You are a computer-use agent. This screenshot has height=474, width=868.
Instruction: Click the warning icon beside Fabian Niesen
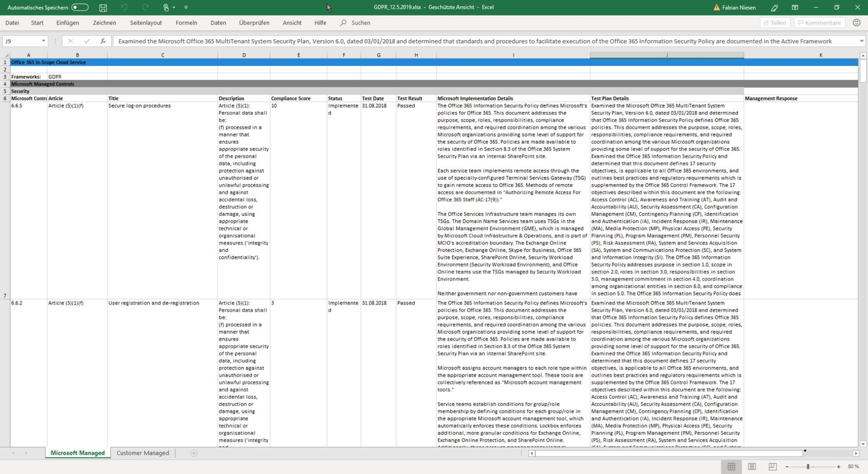click(x=716, y=7)
